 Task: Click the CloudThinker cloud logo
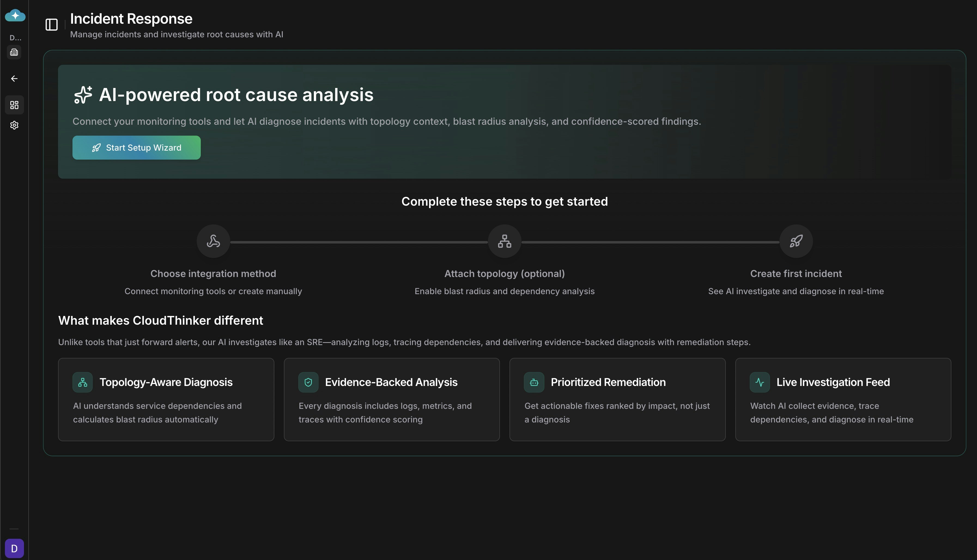14,15
